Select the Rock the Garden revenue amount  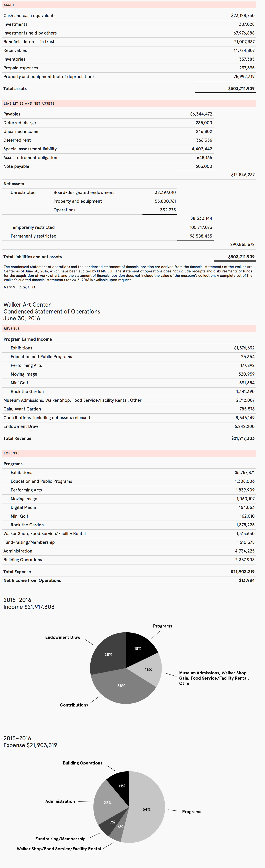tap(245, 392)
